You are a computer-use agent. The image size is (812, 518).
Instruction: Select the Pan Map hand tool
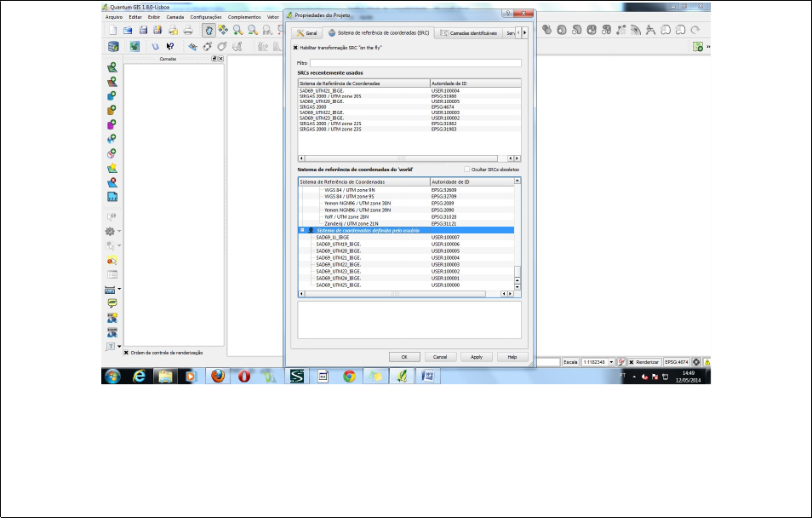[209, 30]
